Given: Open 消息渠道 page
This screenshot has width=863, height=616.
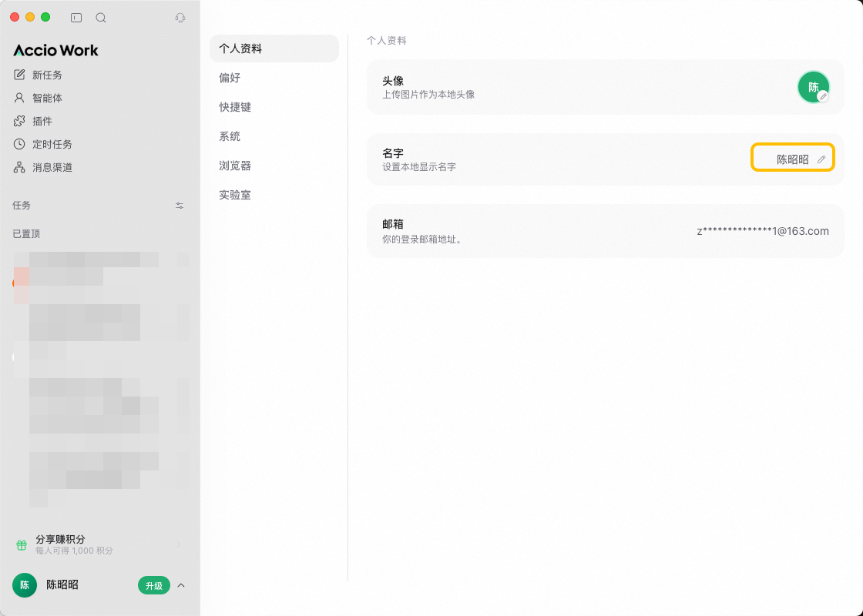Looking at the screenshot, I should [52, 167].
